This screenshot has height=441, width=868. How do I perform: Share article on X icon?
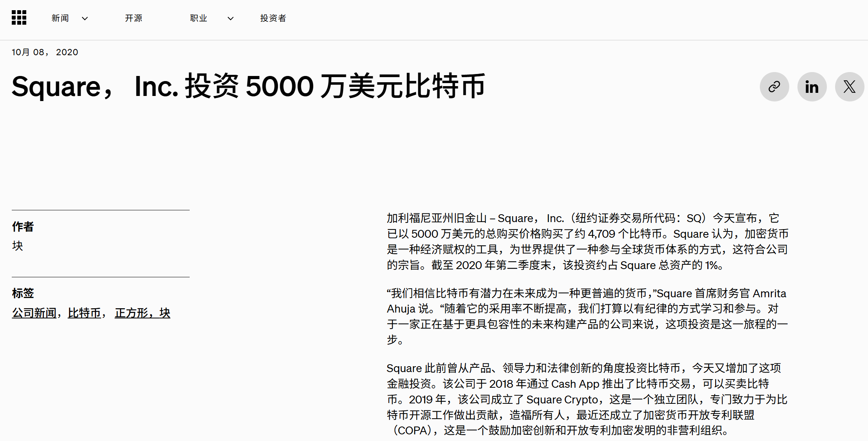coord(849,87)
